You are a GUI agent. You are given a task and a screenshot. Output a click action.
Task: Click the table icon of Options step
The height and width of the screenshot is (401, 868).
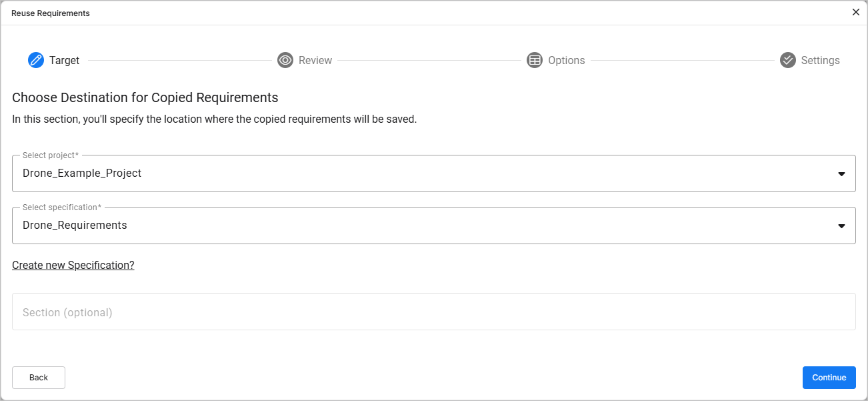click(534, 60)
